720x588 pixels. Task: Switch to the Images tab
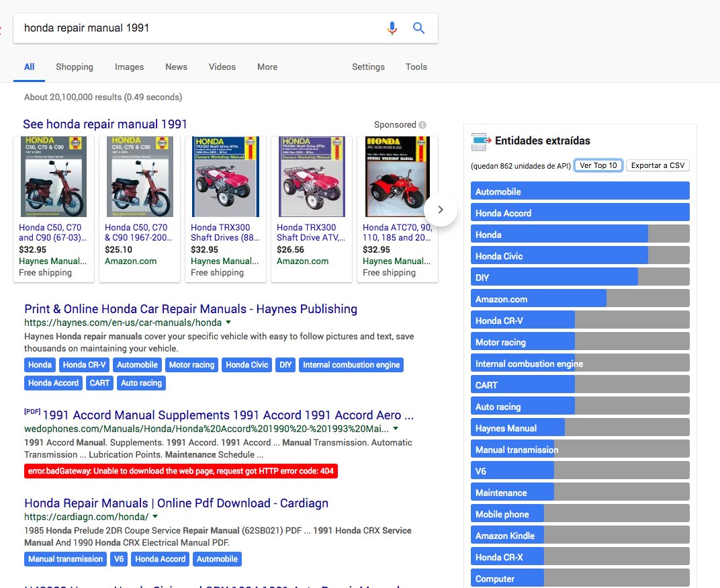coord(129,67)
